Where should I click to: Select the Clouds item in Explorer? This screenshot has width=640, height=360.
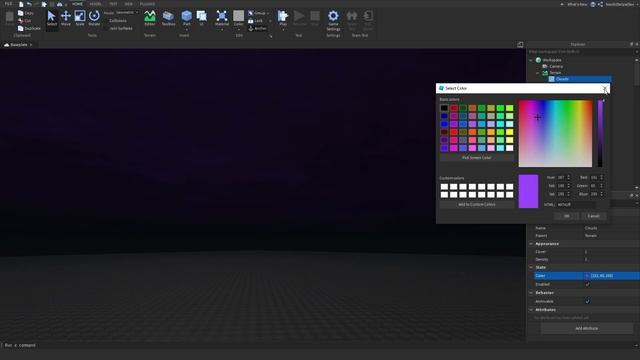coord(580,79)
